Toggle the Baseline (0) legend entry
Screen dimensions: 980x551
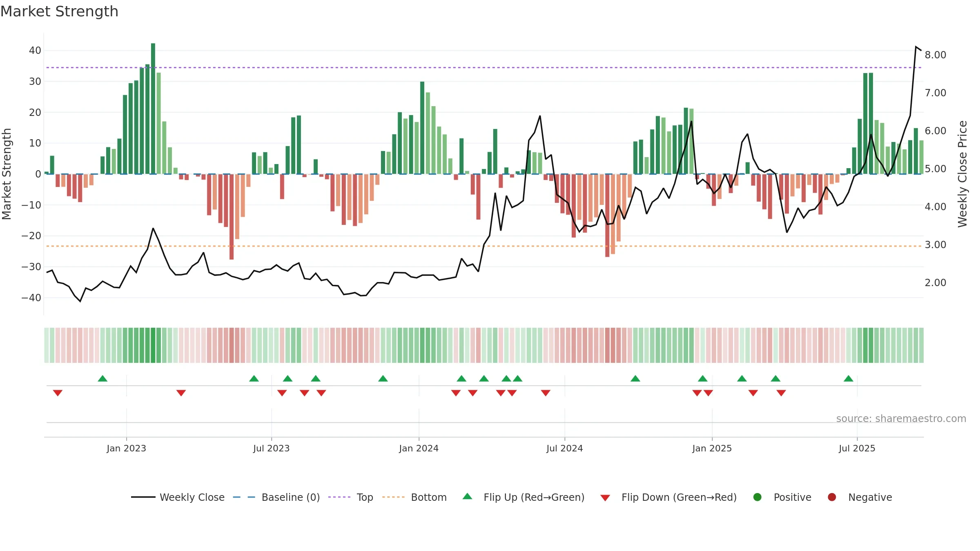276,497
